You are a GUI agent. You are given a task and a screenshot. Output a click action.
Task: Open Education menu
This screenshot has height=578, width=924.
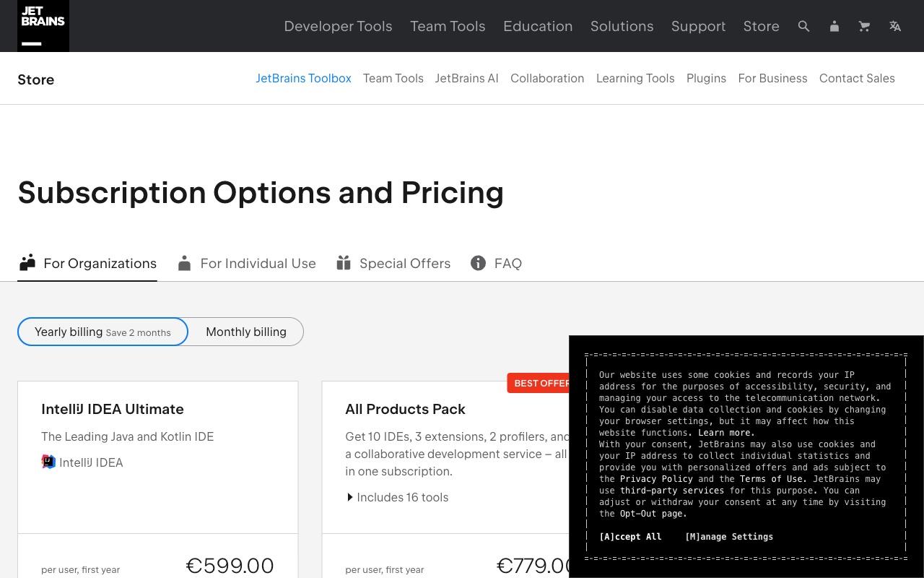click(x=538, y=26)
